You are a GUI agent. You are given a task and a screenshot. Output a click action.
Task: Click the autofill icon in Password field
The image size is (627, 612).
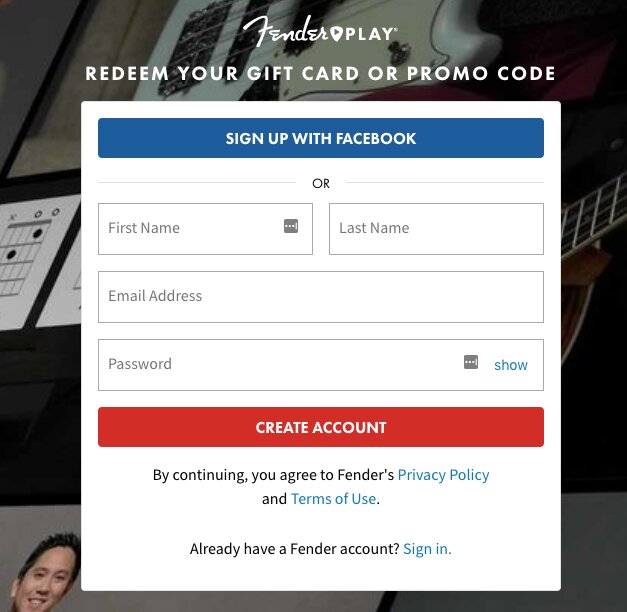click(471, 362)
